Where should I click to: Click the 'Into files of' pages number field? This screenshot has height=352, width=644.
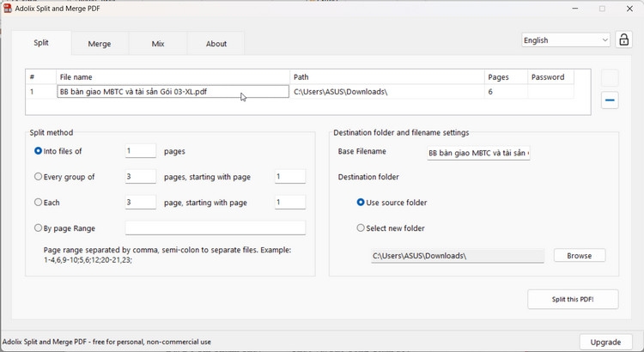pos(141,151)
